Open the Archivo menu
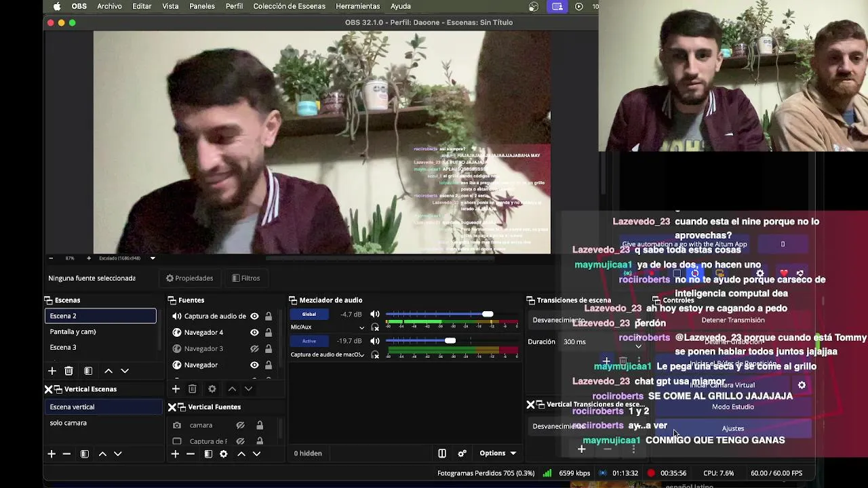This screenshot has width=868, height=488. (109, 6)
